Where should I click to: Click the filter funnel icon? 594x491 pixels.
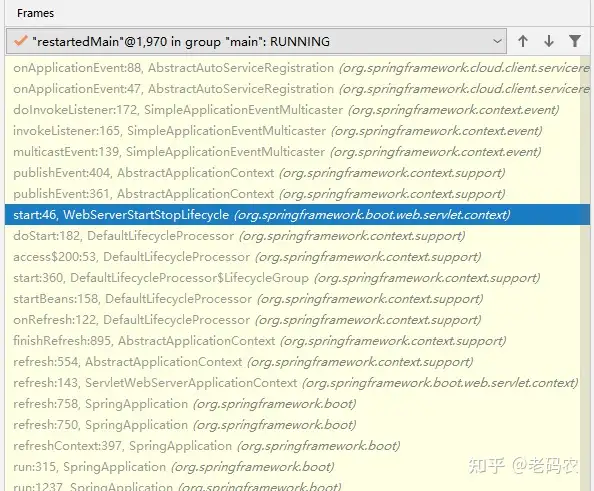575,41
